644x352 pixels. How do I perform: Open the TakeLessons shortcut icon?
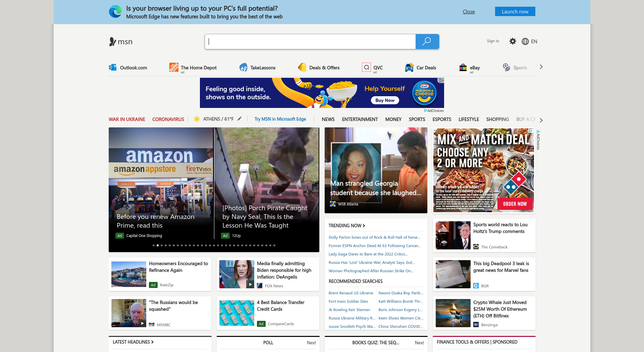pyautogui.click(x=243, y=67)
